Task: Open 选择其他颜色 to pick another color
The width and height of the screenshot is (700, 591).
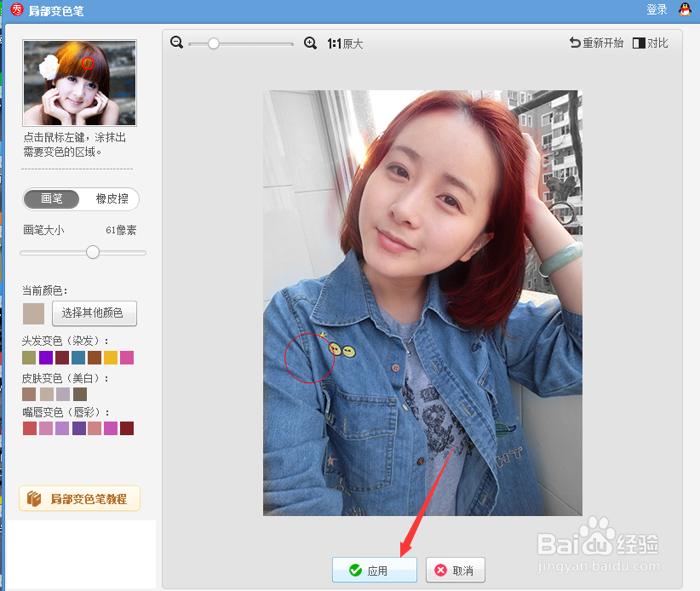Action: [94, 313]
